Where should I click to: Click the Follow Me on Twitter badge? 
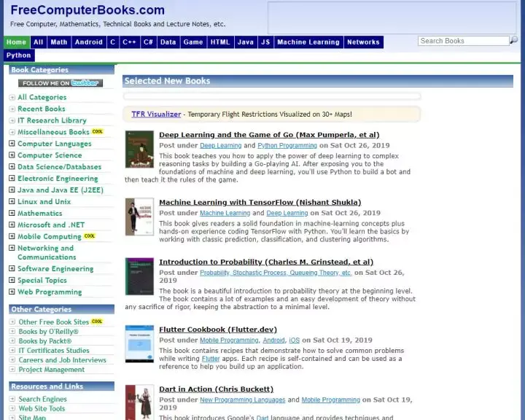click(x=61, y=83)
